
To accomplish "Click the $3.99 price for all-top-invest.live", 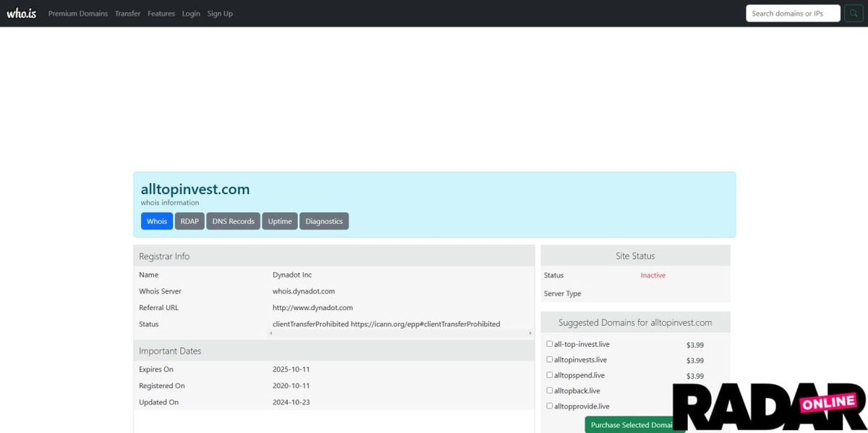I will pos(695,345).
